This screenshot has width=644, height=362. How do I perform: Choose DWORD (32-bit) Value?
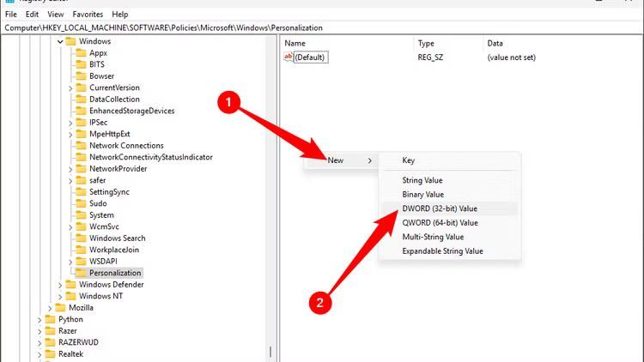(440, 208)
